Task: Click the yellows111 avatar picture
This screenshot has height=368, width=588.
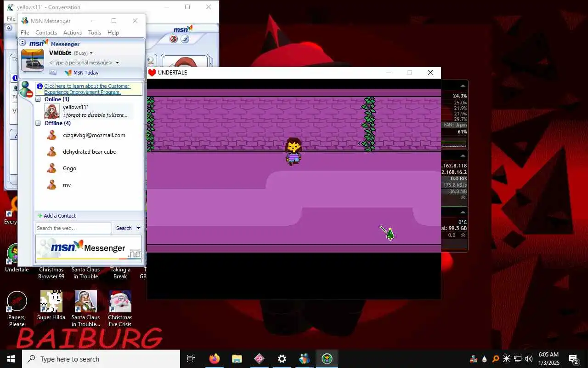Action: (52, 111)
